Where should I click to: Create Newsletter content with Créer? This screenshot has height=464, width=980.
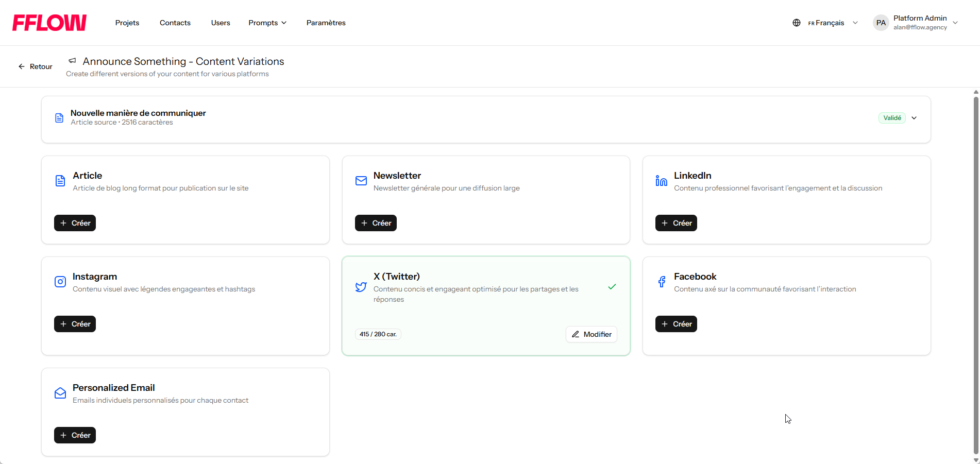[376, 223]
